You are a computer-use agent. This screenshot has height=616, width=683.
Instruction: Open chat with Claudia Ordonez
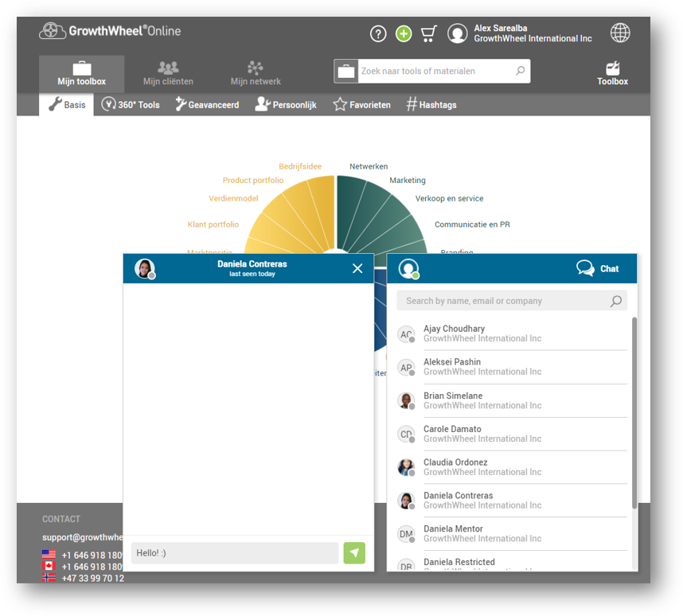(x=513, y=467)
